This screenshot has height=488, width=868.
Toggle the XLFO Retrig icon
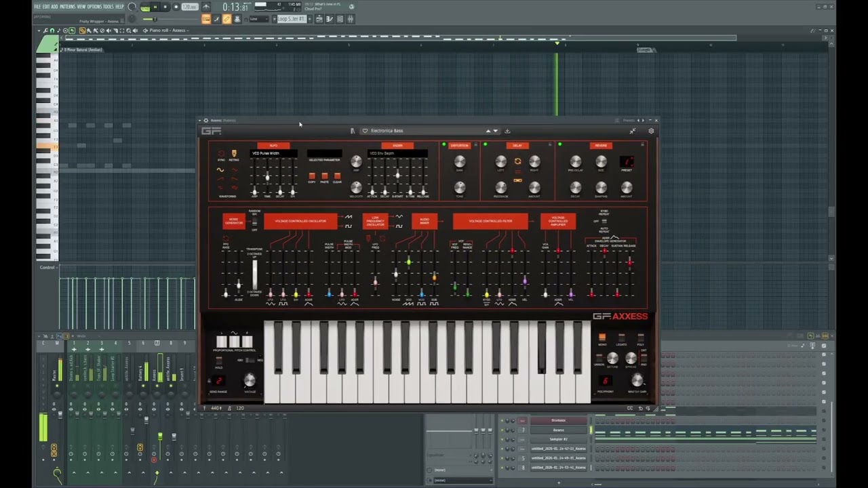click(x=234, y=154)
